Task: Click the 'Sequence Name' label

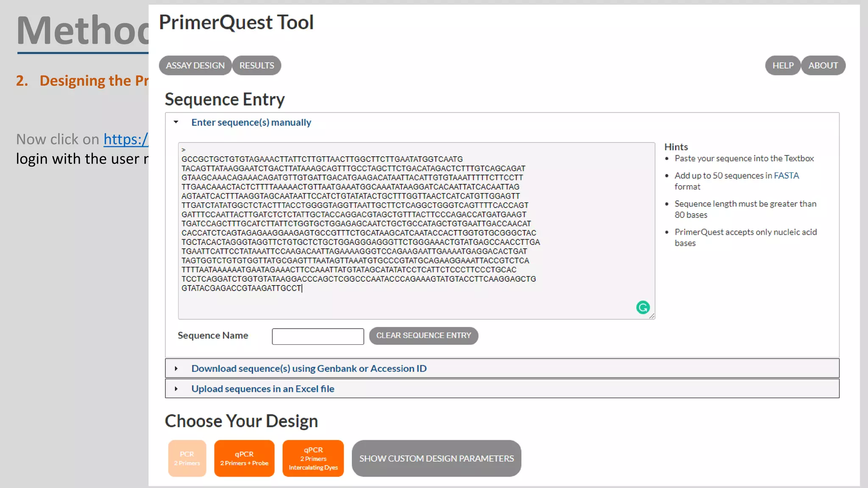Action: [x=213, y=335]
